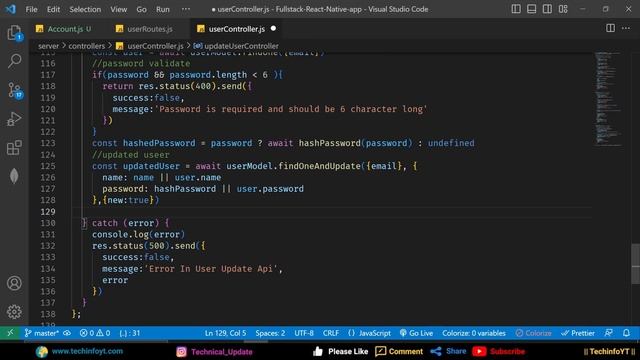Click the minimap code overview
Viewport: 640px width, 360px height.
coord(608,98)
